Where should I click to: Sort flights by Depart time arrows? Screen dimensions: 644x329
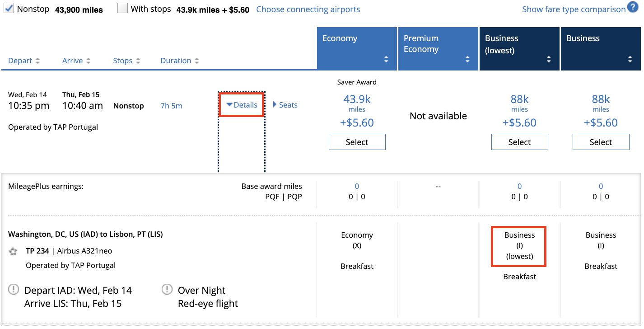pos(37,61)
